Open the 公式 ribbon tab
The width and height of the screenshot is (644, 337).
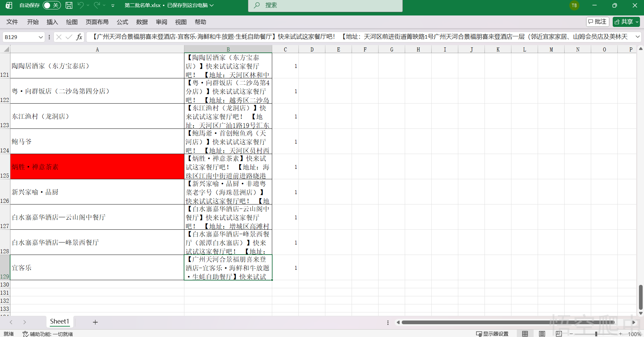click(x=122, y=22)
